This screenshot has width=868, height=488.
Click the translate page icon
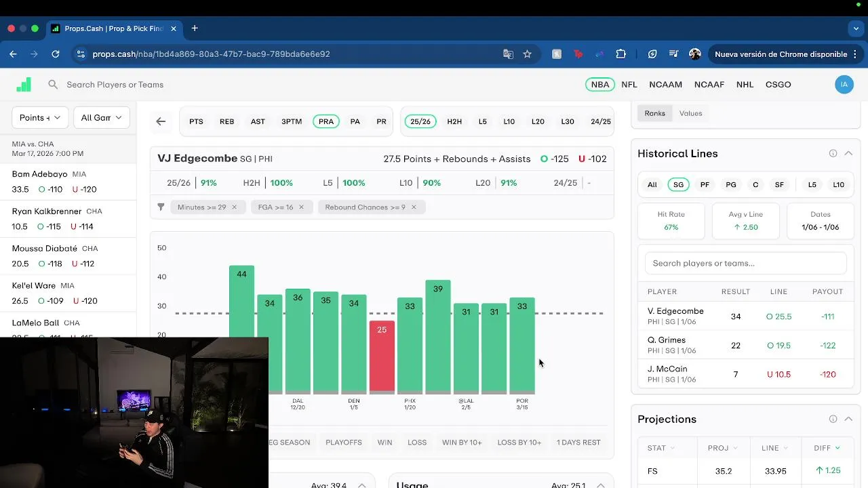508,54
